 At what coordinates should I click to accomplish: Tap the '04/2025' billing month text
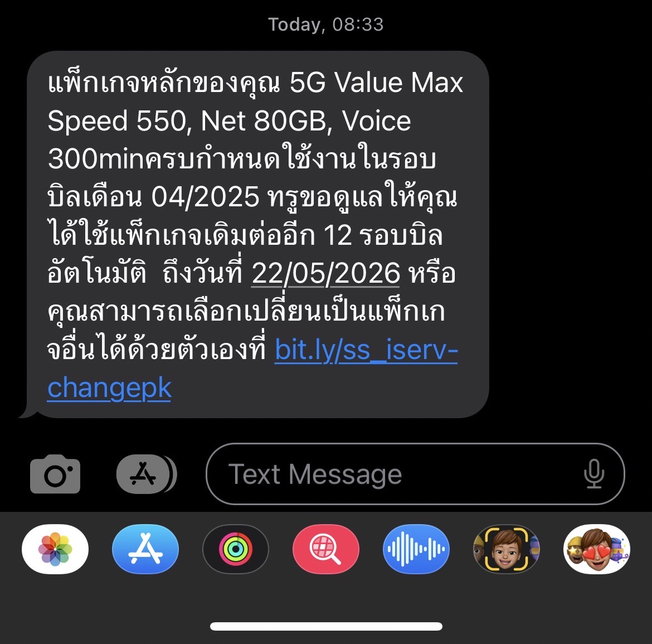205,197
